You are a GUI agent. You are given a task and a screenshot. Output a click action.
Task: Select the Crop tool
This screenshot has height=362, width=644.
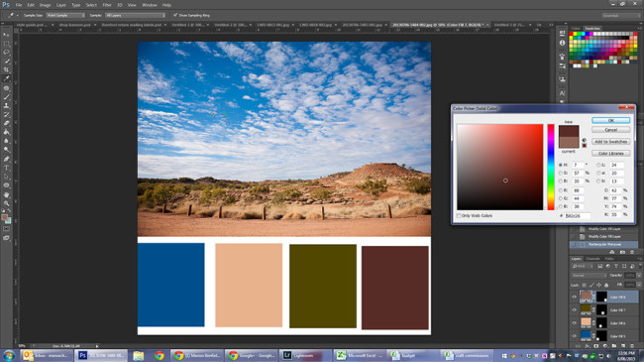[6, 70]
